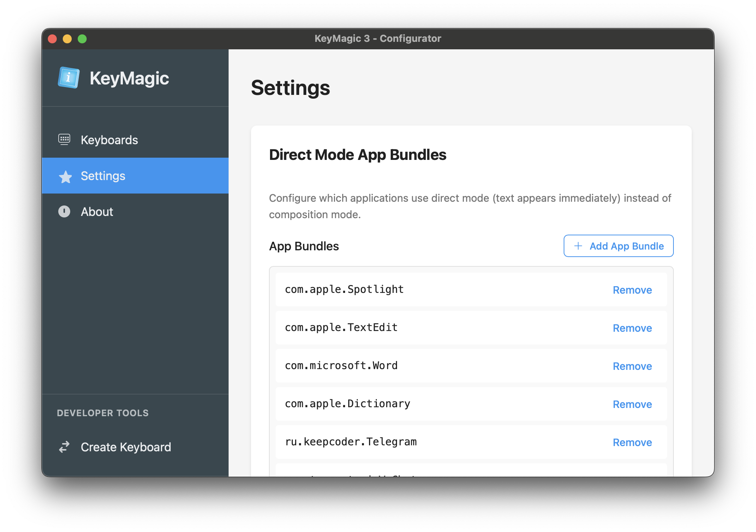Screen dimensions: 756x532
Task: Remove the ru.keepcoder.Telegram bundle
Action: [632, 442]
